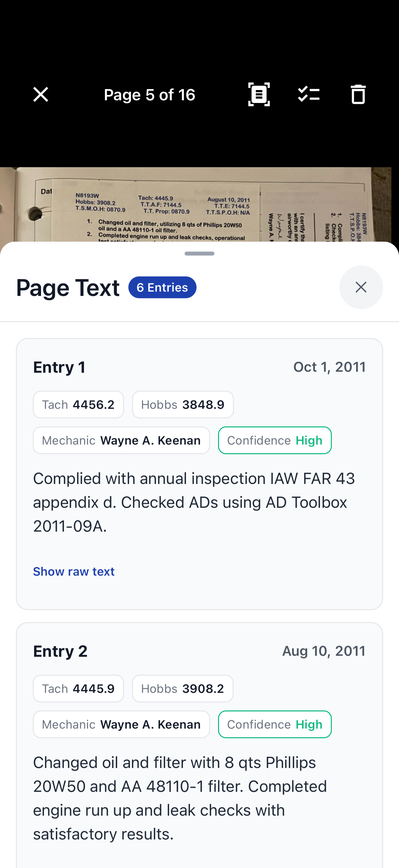Viewport: 399px width, 868px height.
Task: Tap the Page 5 of 16 indicator
Action: pyautogui.click(x=150, y=94)
